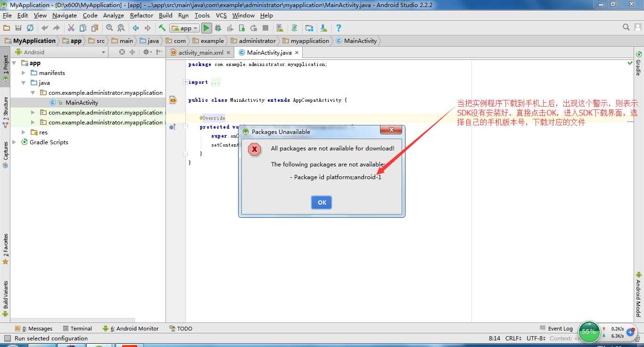Open the Refactor menu

coord(141,16)
